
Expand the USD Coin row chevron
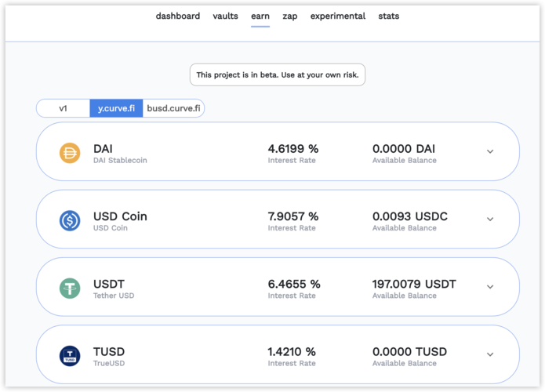pos(490,220)
